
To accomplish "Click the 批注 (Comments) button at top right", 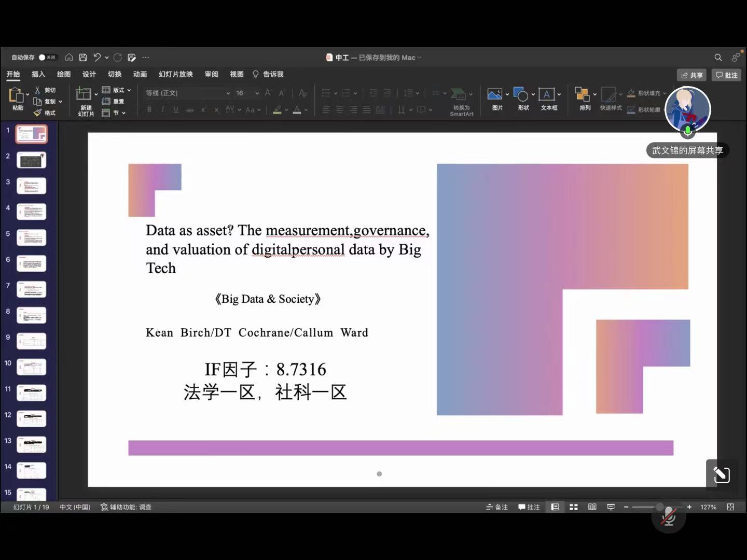I will (x=726, y=75).
